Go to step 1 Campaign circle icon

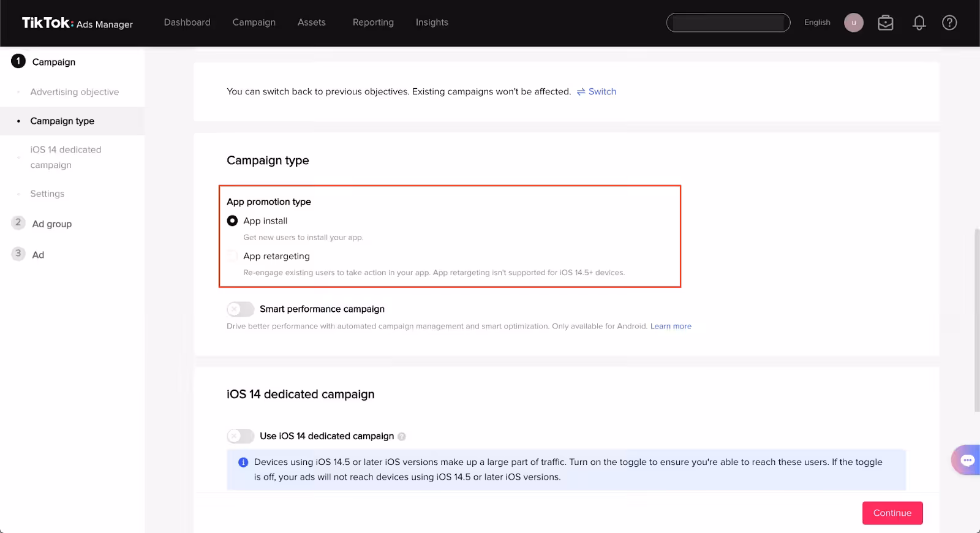(18, 61)
